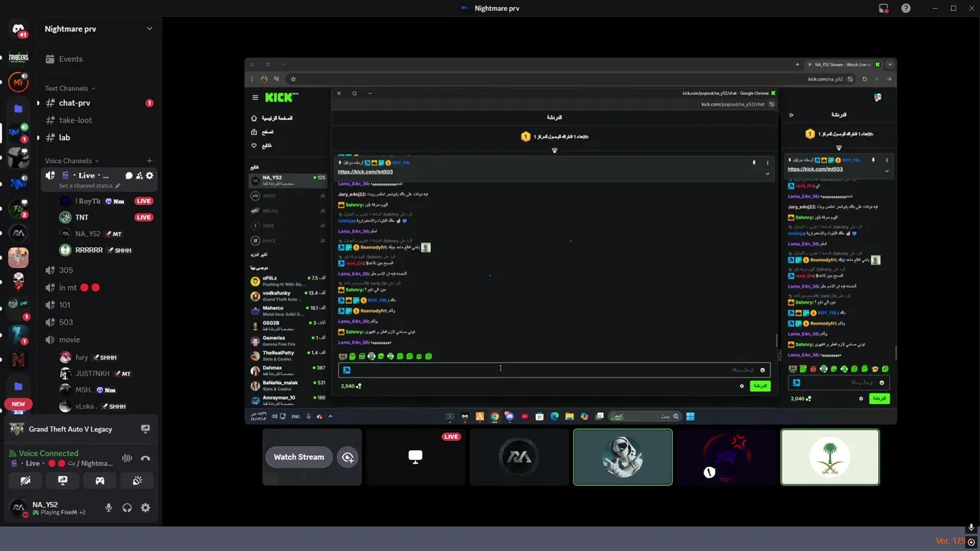Select the red angry icon participant tile
This screenshot has width=980, height=551.
click(x=726, y=457)
